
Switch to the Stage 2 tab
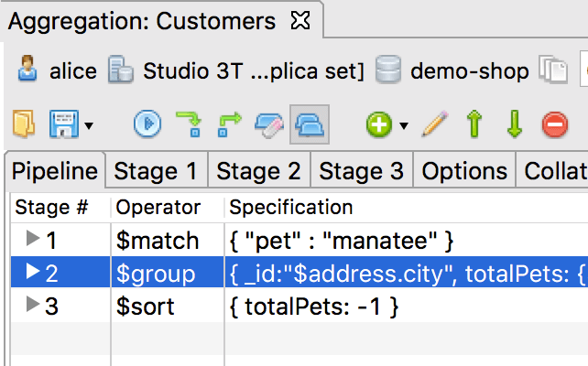click(x=259, y=171)
